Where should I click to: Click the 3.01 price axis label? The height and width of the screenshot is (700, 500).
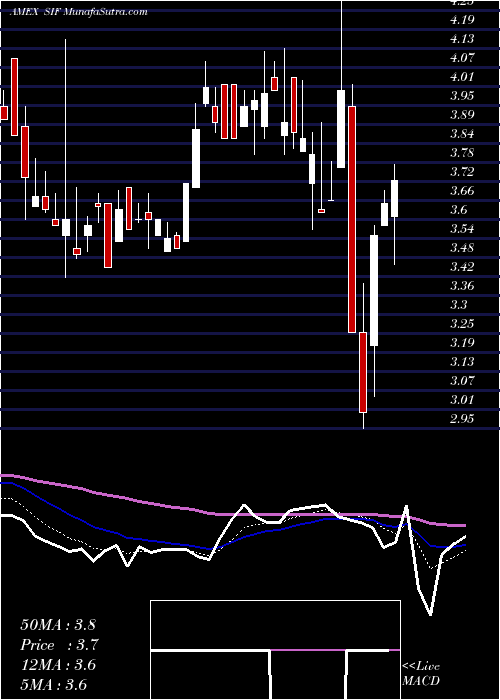pos(462,400)
